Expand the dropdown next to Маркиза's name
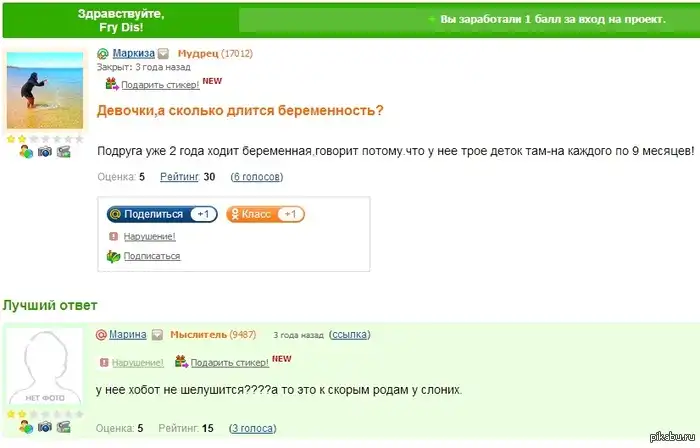Screen dimensions: 700x448 click(x=163, y=53)
